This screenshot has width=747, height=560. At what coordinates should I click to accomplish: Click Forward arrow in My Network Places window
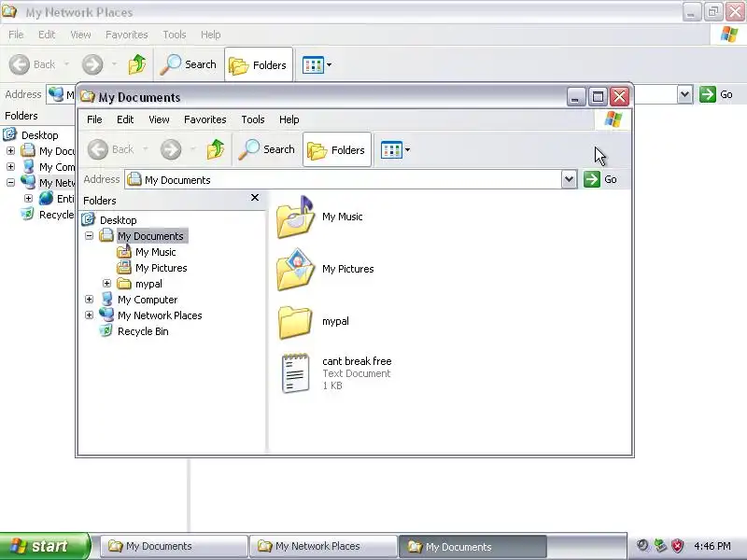pyautogui.click(x=92, y=64)
